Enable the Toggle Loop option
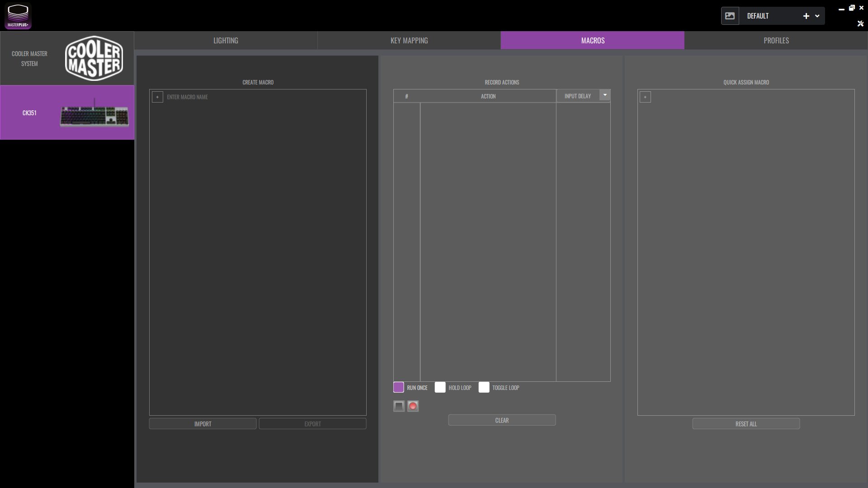This screenshot has width=868, height=488. click(484, 387)
